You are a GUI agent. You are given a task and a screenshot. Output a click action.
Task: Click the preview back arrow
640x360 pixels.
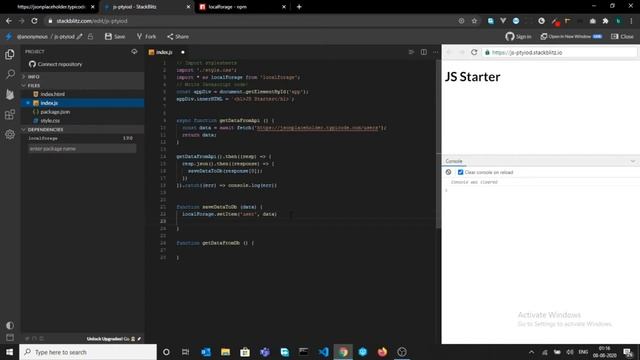click(x=449, y=52)
